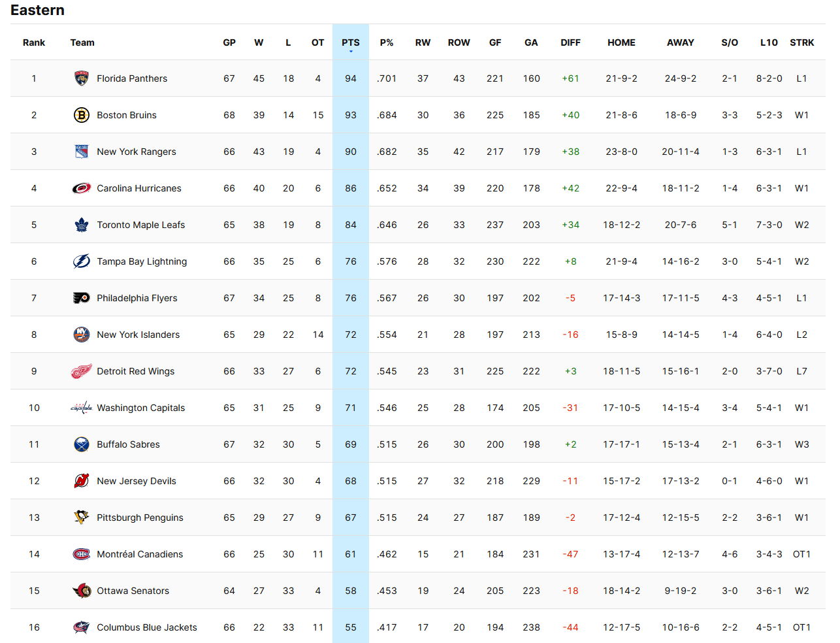Open the Pittsburgh Penguins team link
The width and height of the screenshot is (840, 643).
click(x=140, y=518)
